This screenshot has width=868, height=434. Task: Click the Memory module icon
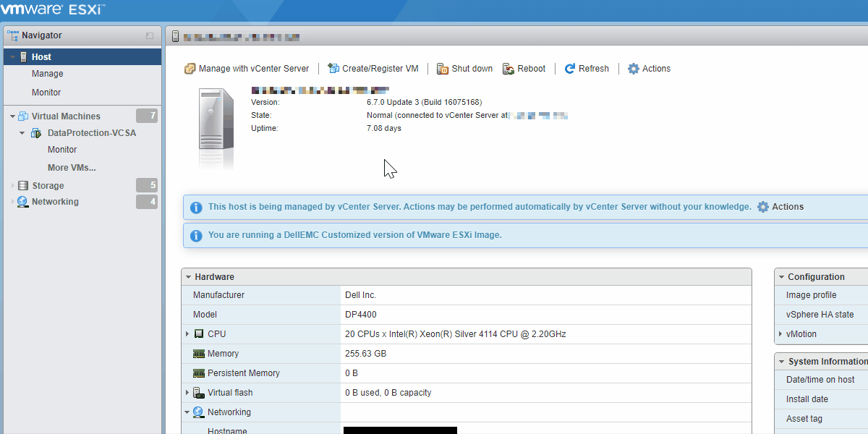tap(199, 354)
